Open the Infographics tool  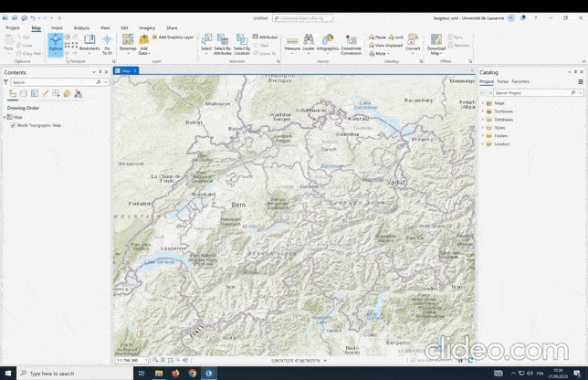click(x=328, y=42)
